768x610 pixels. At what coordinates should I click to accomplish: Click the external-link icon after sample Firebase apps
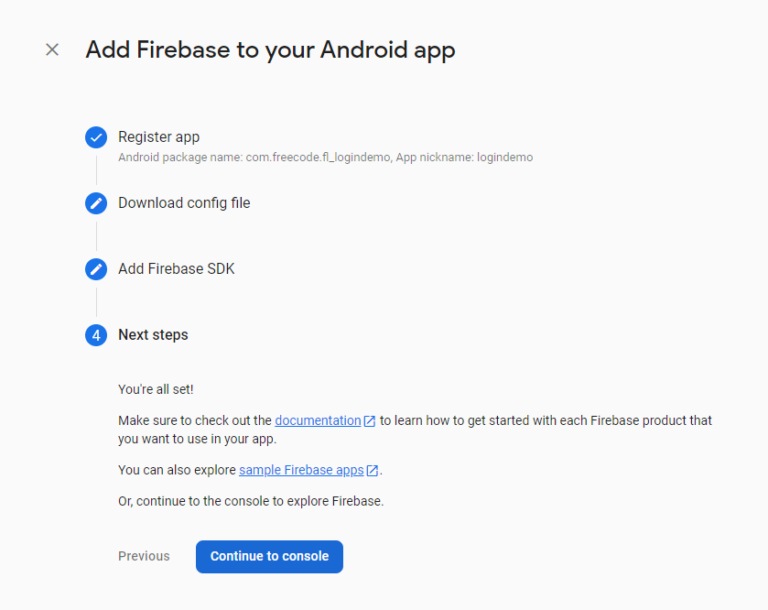(x=372, y=470)
